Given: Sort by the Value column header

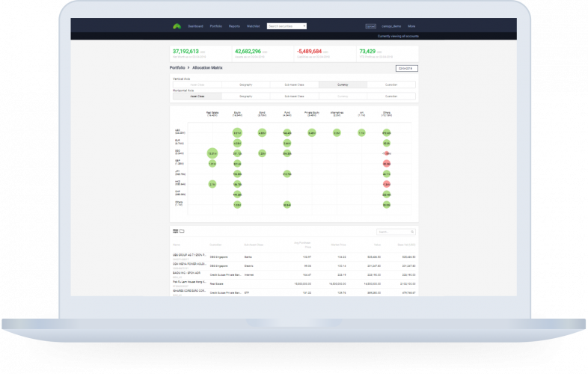Looking at the screenshot, I should [x=377, y=245].
